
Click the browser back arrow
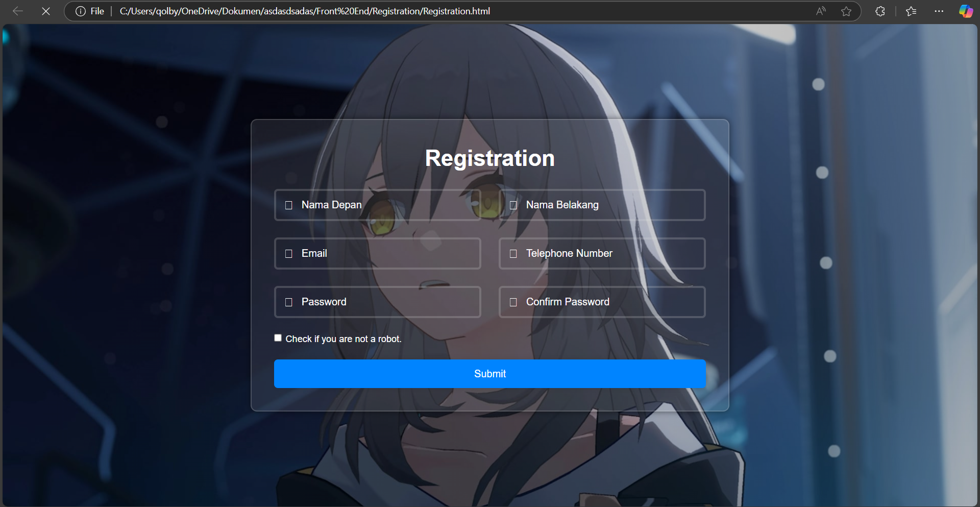[18, 11]
